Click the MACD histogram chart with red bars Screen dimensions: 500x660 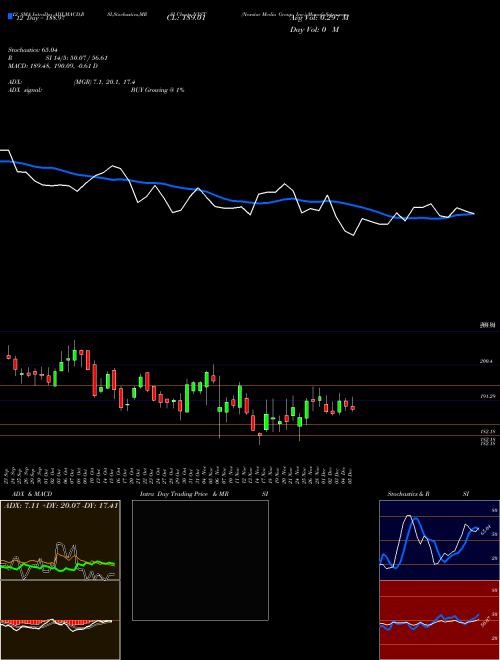[x=60, y=620]
